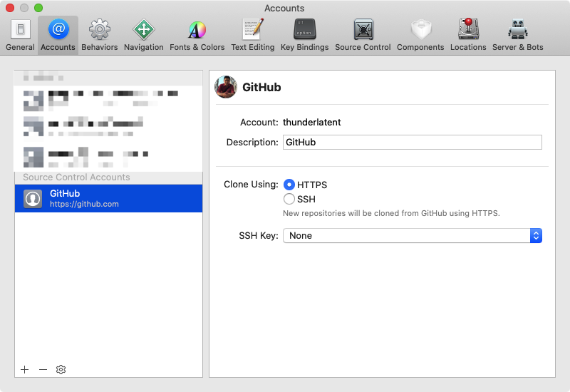Open the Key Bindings preferences
The width and height of the screenshot is (570, 392).
tap(305, 35)
